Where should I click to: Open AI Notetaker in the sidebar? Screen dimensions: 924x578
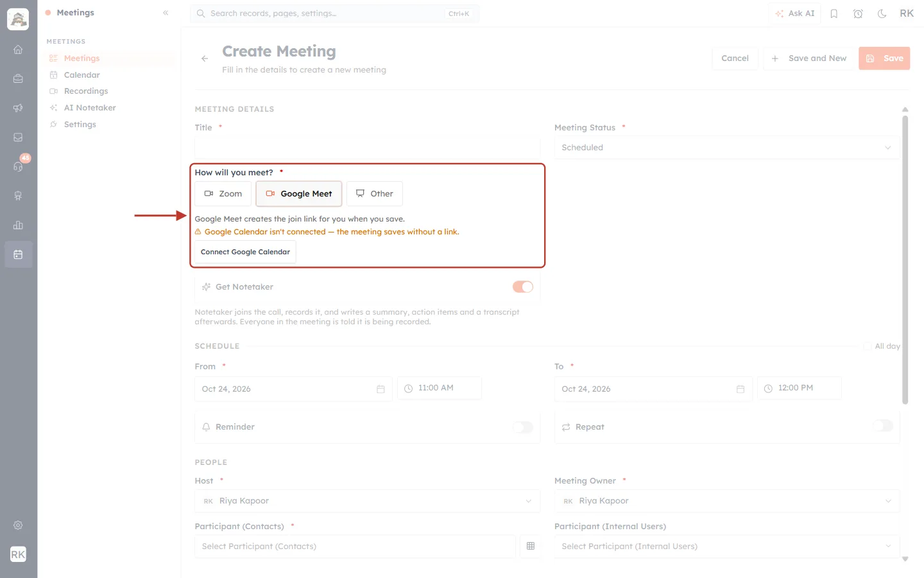[x=90, y=108]
